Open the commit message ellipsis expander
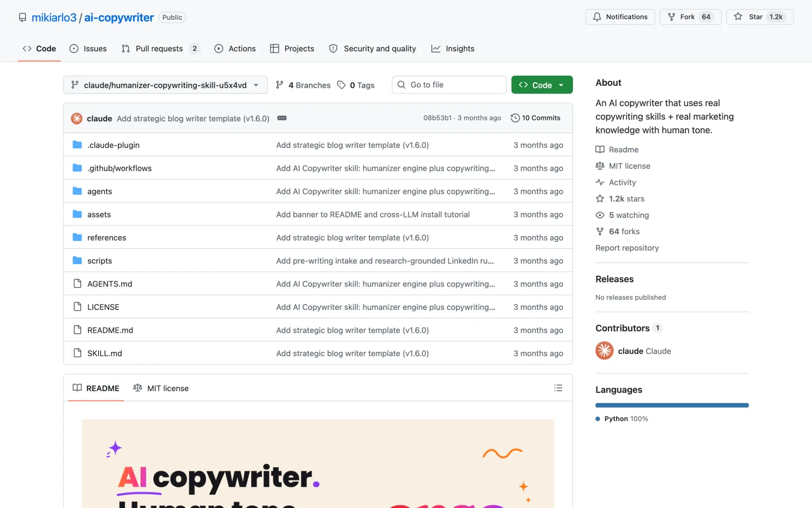The image size is (812, 508). (282, 118)
